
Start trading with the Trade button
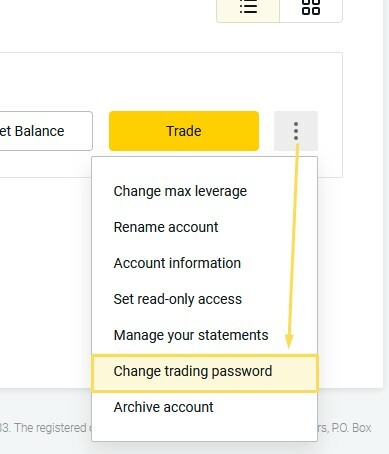point(184,131)
